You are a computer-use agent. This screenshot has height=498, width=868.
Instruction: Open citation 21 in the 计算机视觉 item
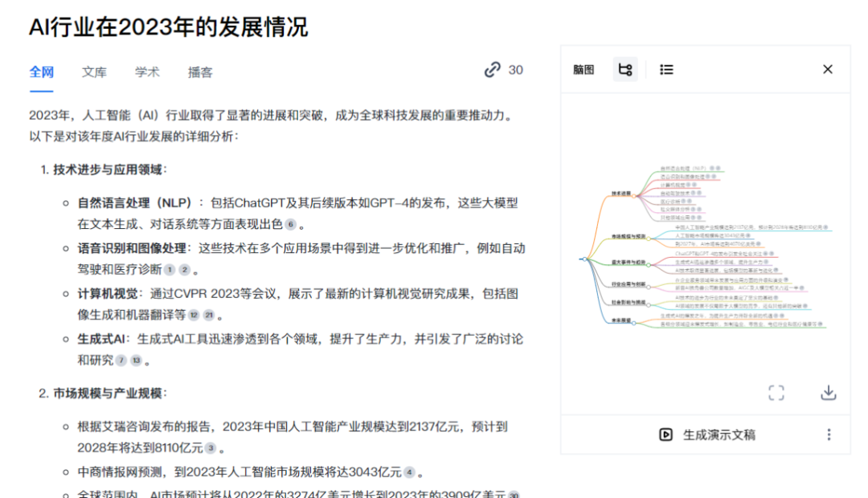(x=209, y=315)
